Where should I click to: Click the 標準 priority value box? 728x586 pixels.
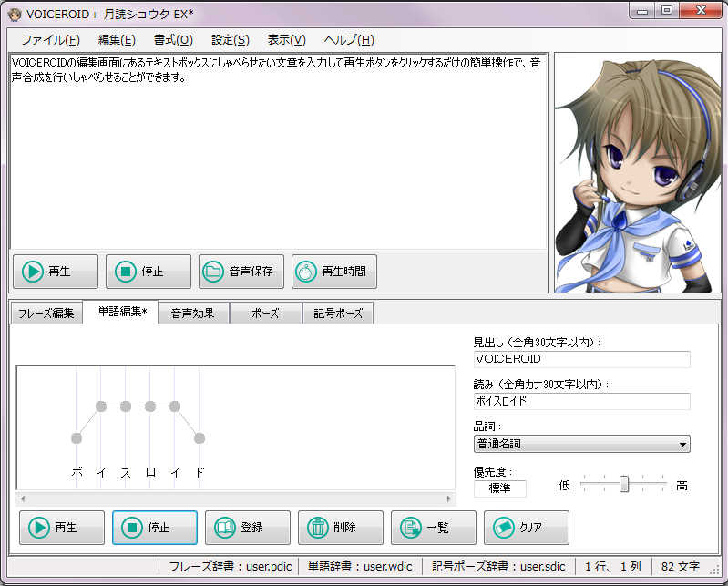pyautogui.click(x=500, y=488)
